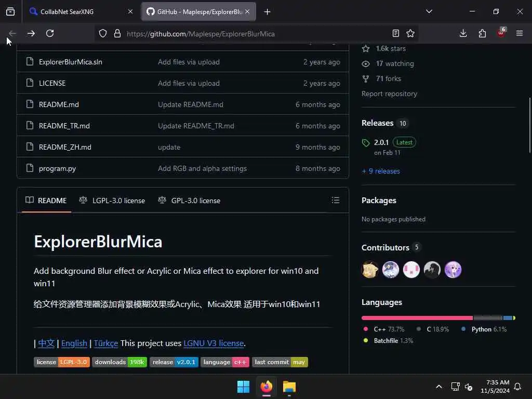
Task: List all tabs dropdown arrow
Action: click(x=429, y=11)
